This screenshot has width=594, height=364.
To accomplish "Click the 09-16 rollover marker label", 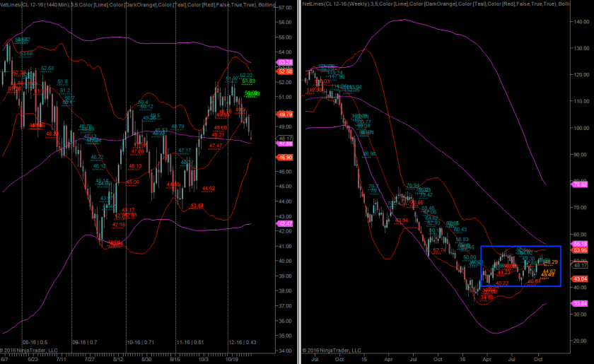I will 84,342.
